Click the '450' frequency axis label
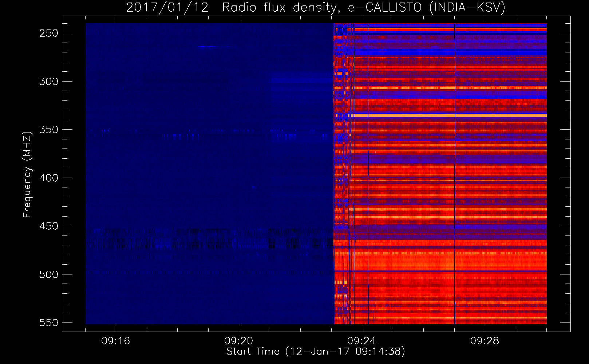This screenshot has height=364, width=589. click(x=49, y=226)
